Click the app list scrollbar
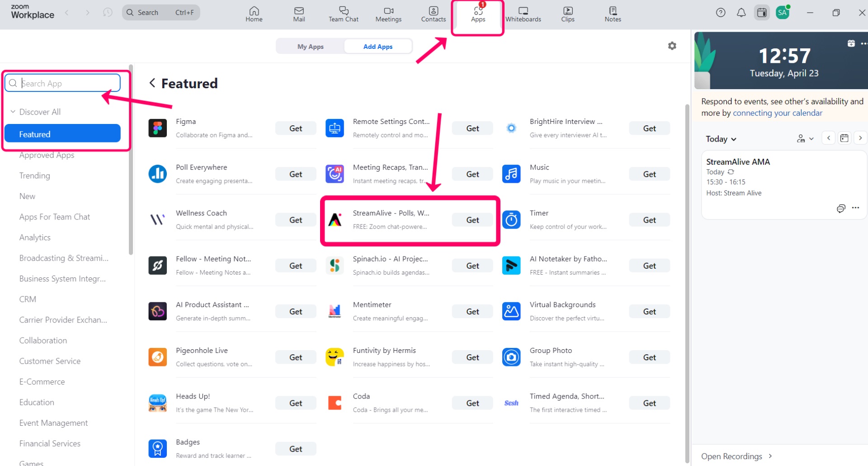The height and width of the screenshot is (466, 868). pos(687,283)
